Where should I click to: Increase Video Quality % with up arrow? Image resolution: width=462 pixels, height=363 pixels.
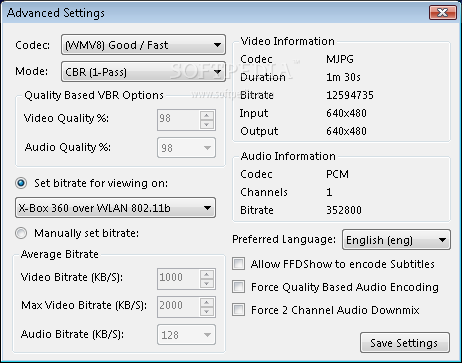coord(207,115)
